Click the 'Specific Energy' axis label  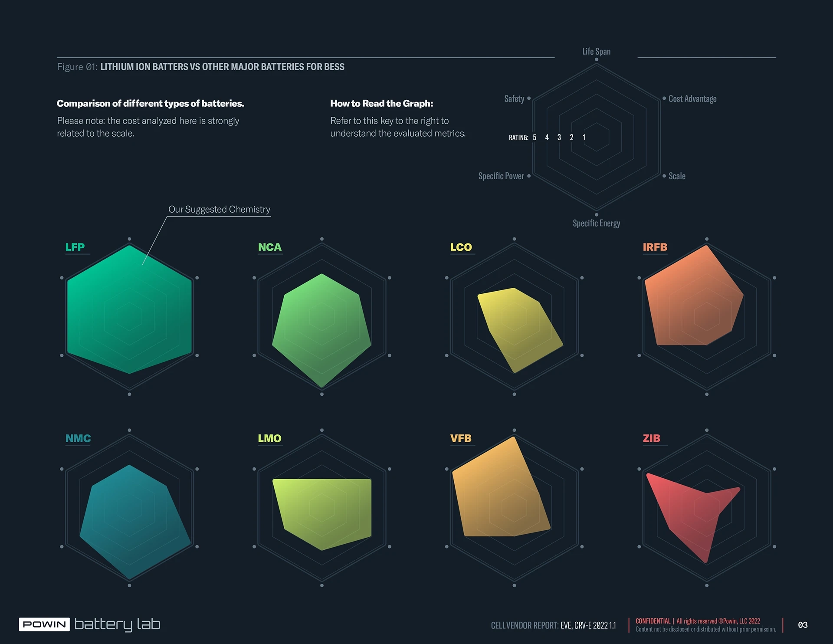(x=596, y=223)
